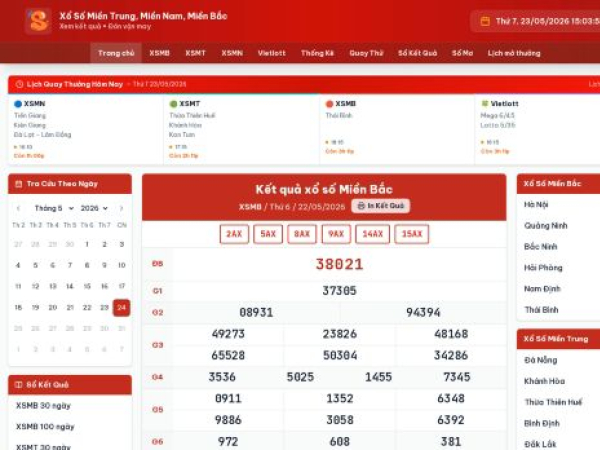Open the XSMN navigation tab
Image resolution: width=600 pixels, height=450 pixels.
tap(232, 53)
